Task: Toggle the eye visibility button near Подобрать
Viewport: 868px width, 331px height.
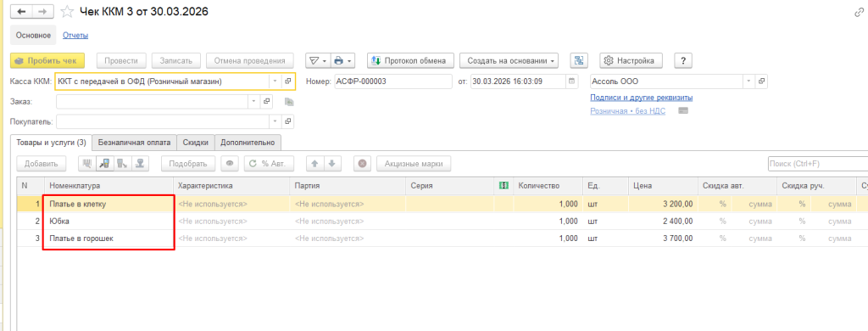Action: click(x=230, y=164)
